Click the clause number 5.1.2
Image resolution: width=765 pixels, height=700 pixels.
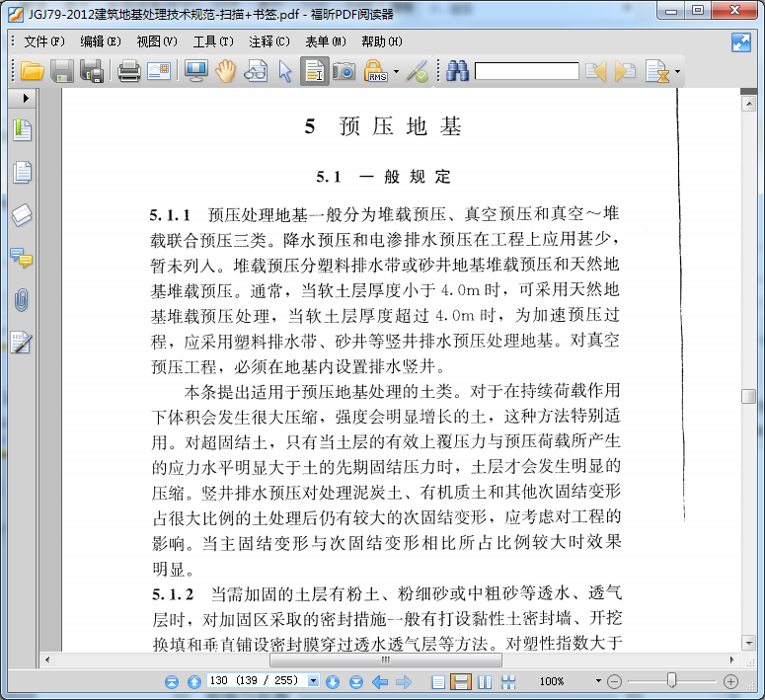173,594
